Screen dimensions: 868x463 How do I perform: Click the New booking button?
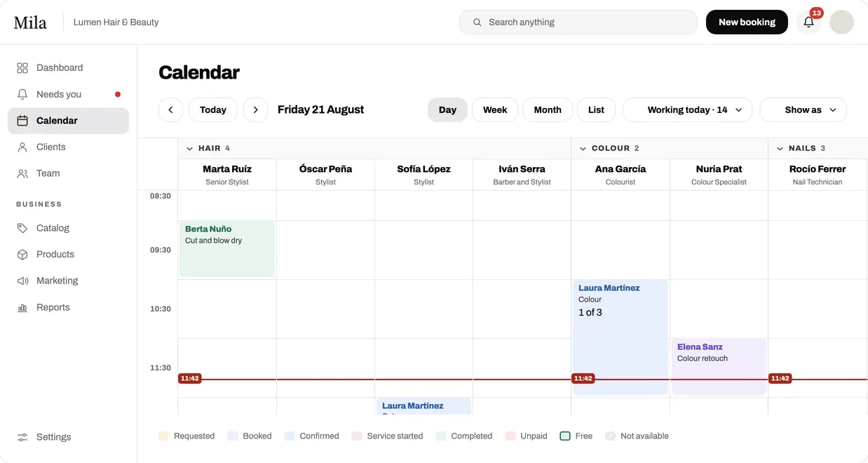[747, 22]
